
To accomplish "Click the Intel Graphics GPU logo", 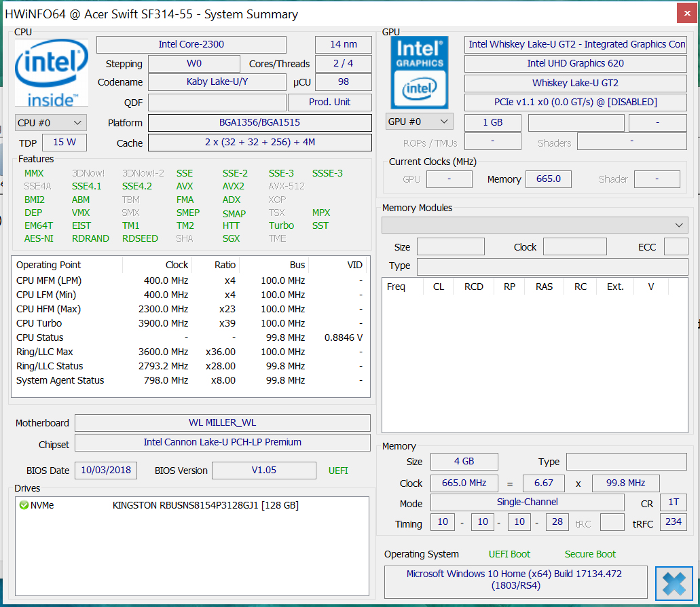I will tap(420, 73).
